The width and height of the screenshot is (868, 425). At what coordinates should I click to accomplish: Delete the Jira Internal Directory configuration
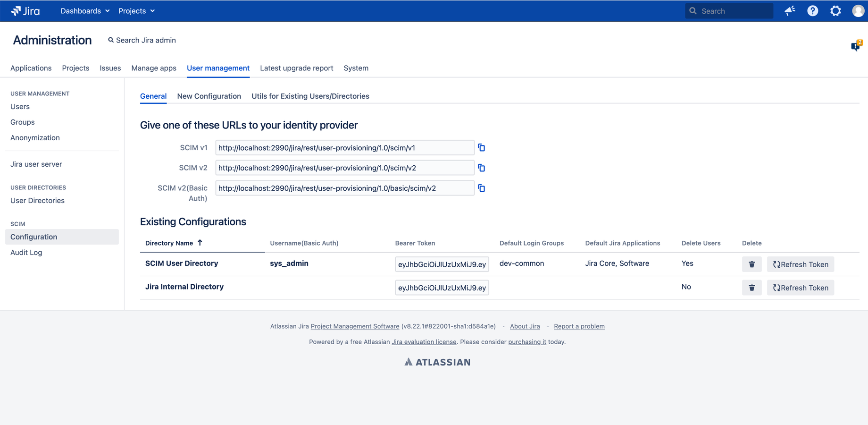(x=751, y=288)
